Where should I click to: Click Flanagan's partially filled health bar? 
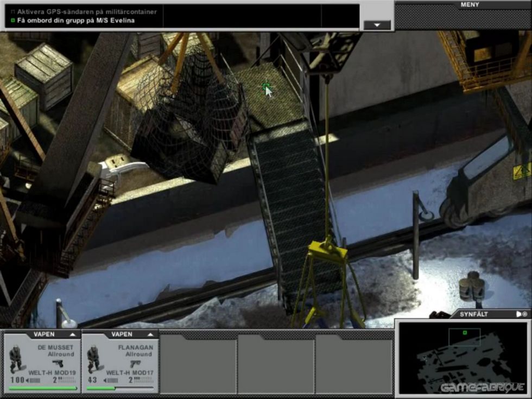pyautogui.click(x=121, y=388)
